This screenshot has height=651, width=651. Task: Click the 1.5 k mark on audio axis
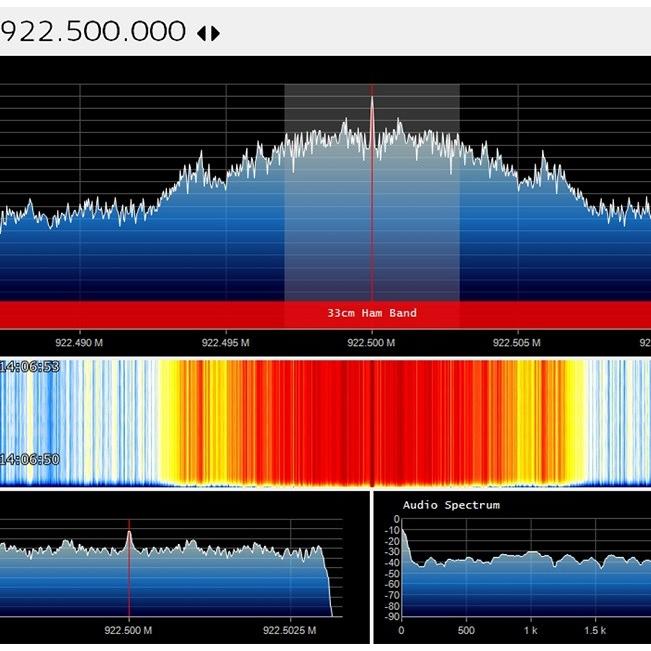pyautogui.click(x=596, y=631)
